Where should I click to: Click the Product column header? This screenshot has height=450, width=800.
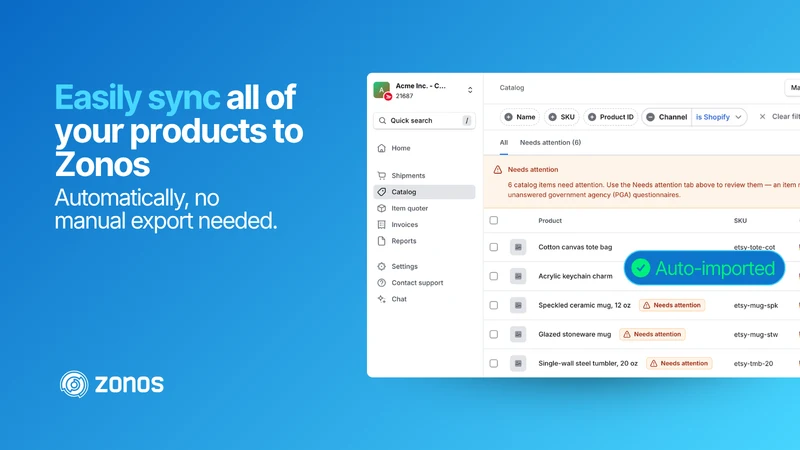[x=550, y=220]
